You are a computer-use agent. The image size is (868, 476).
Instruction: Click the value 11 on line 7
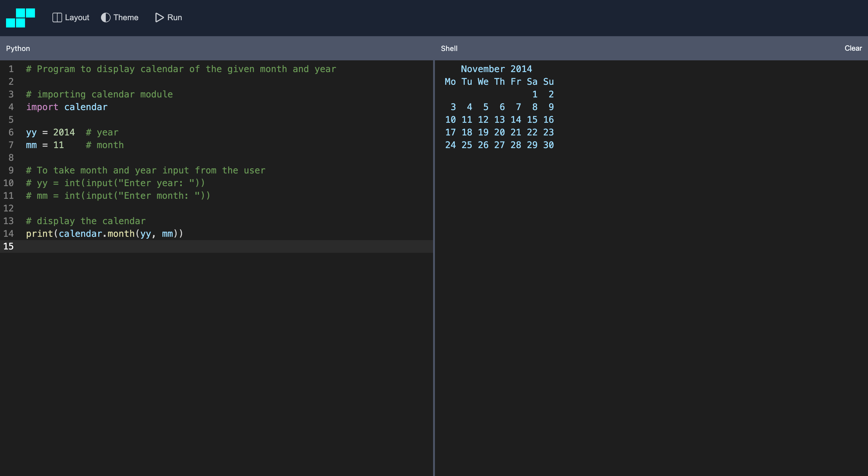click(x=59, y=145)
